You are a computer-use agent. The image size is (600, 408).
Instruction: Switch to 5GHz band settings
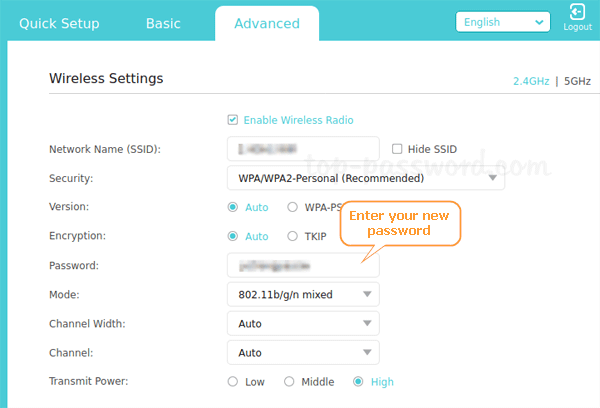pyautogui.click(x=576, y=80)
